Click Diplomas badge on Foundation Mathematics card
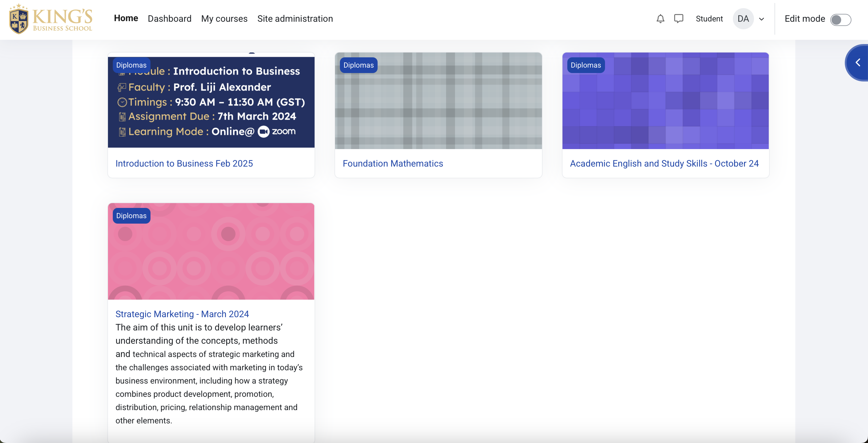Viewport: 868px width, 443px height. (x=358, y=65)
